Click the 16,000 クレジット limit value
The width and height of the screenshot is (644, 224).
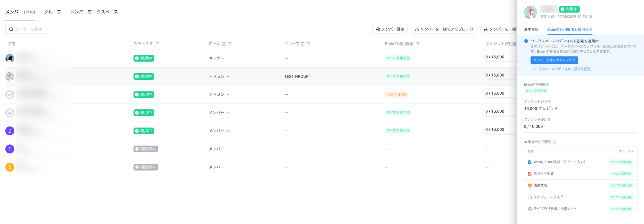[541, 109]
